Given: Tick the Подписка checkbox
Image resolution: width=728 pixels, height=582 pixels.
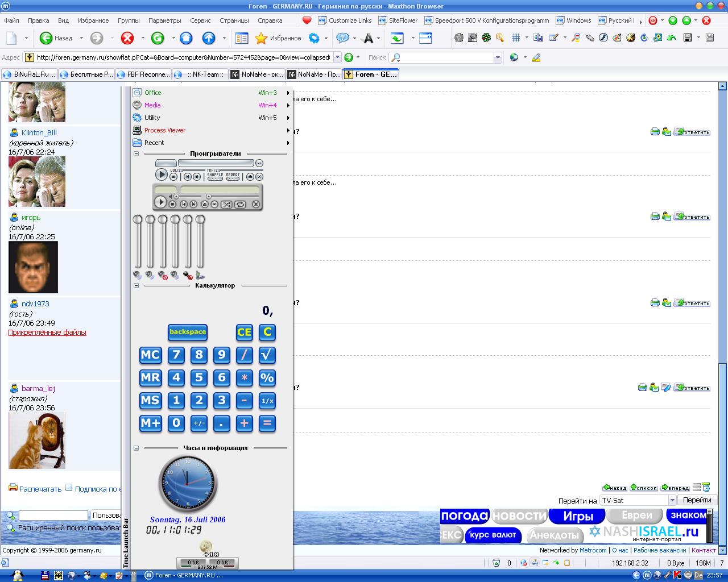Looking at the screenshot, I should (x=69, y=487).
